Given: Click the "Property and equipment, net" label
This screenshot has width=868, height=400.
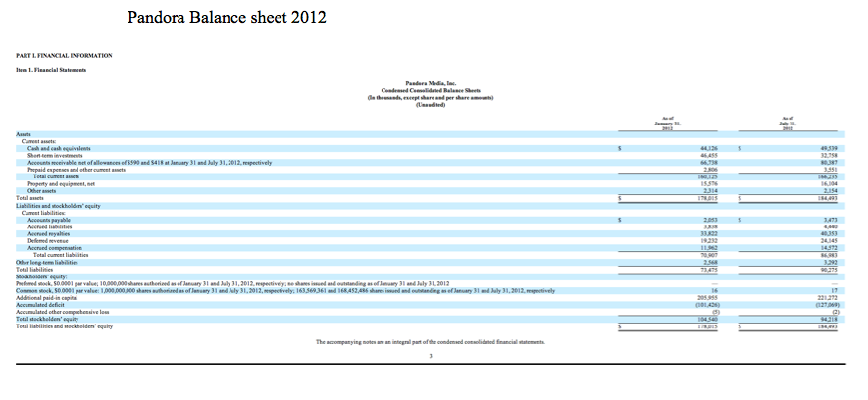Looking at the screenshot, I should coord(61,183).
